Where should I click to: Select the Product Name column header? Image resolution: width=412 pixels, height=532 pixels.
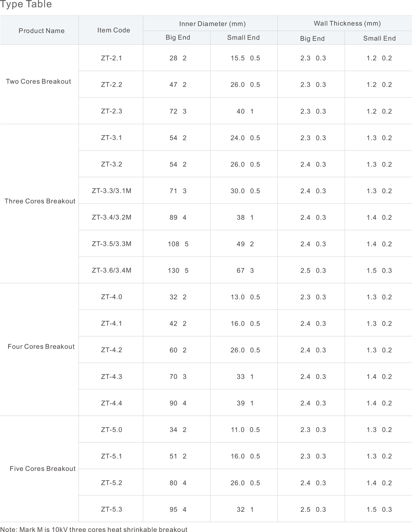(x=42, y=31)
